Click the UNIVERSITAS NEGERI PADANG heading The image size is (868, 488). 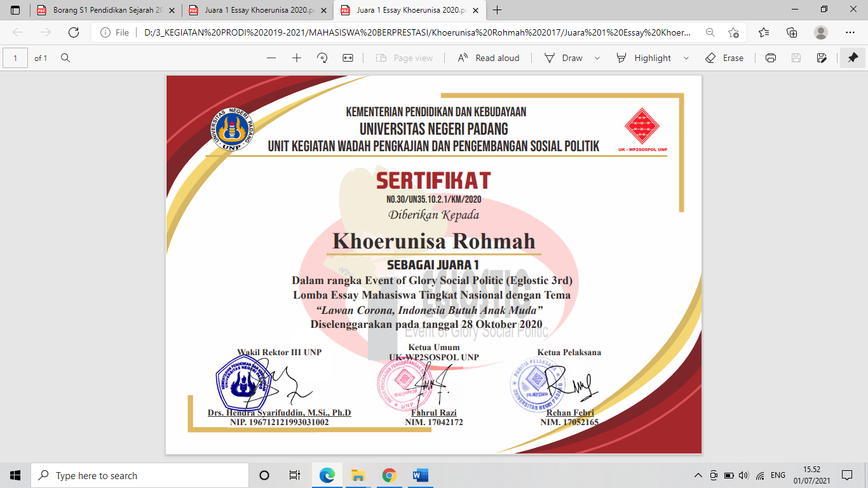tap(433, 129)
